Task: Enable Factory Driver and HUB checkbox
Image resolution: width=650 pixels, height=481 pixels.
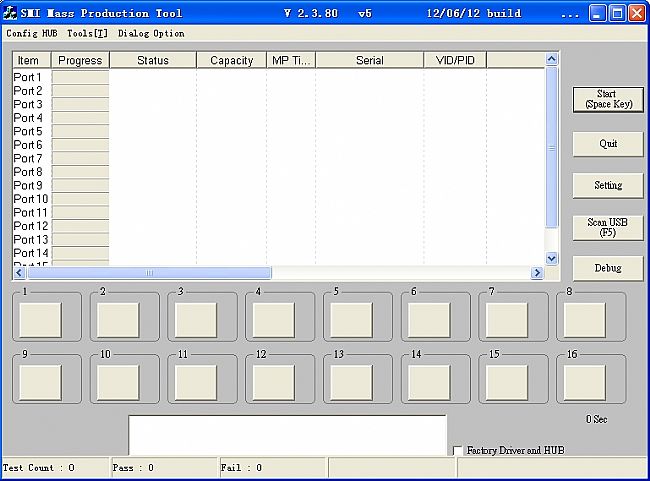Action: [458, 451]
